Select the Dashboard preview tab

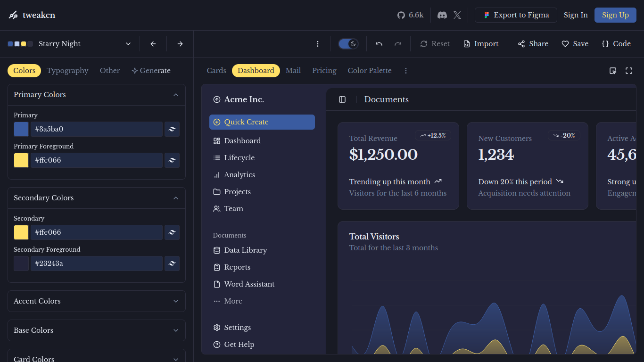(x=256, y=71)
